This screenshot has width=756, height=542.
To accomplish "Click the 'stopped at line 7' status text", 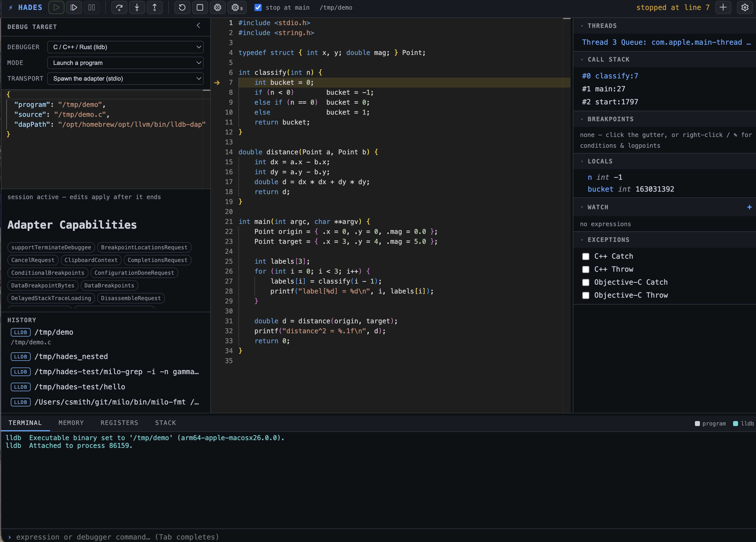I will coord(673,7).
